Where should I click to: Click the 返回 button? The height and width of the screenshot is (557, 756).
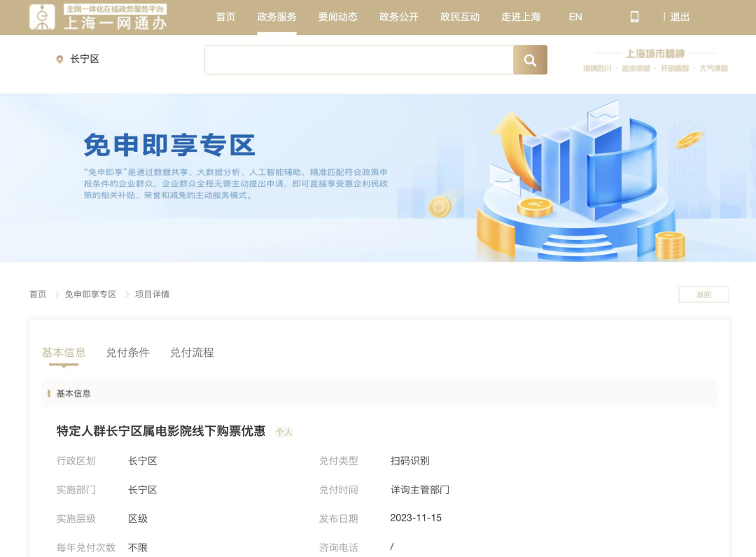point(703,294)
